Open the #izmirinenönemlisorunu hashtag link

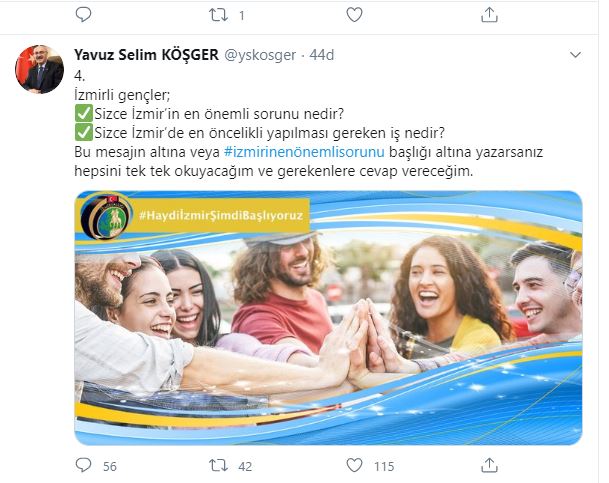[304, 152]
